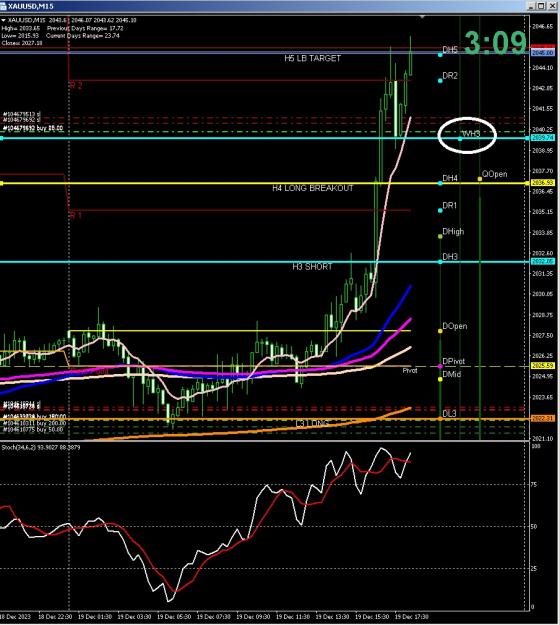Select the yellow QOpen marker
This screenshot has width=560, height=625.
point(480,179)
